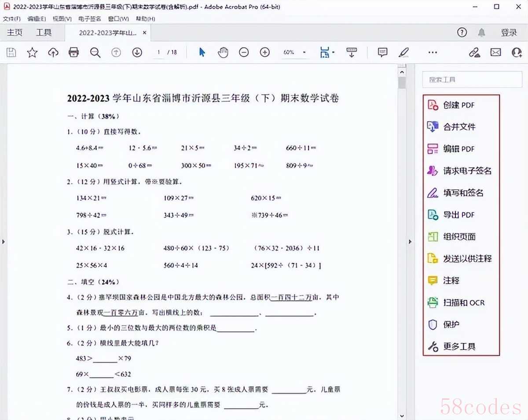Select the arrow selection tool
The width and height of the screenshot is (528, 420).
202,52
